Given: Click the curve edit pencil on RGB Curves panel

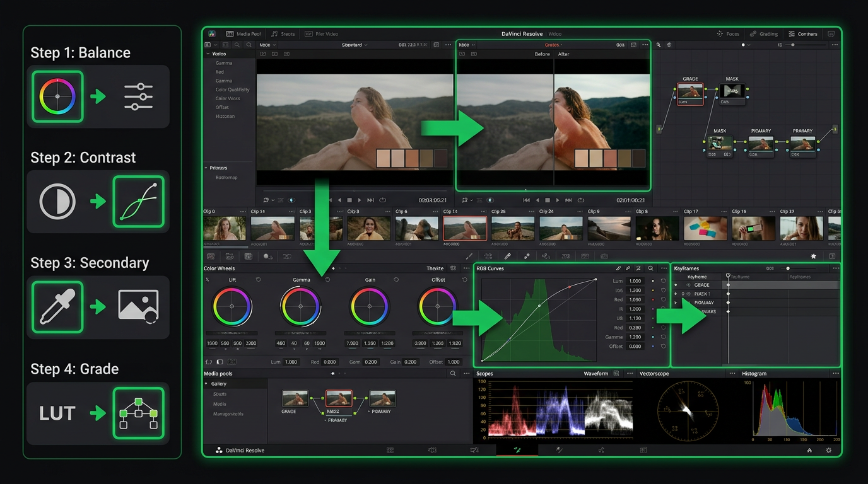Looking at the screenshot, I should (619, 268).
